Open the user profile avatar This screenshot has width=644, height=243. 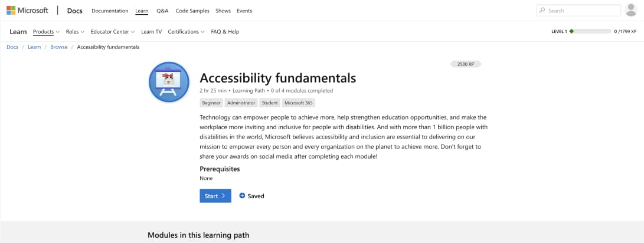tap(632, 10)
